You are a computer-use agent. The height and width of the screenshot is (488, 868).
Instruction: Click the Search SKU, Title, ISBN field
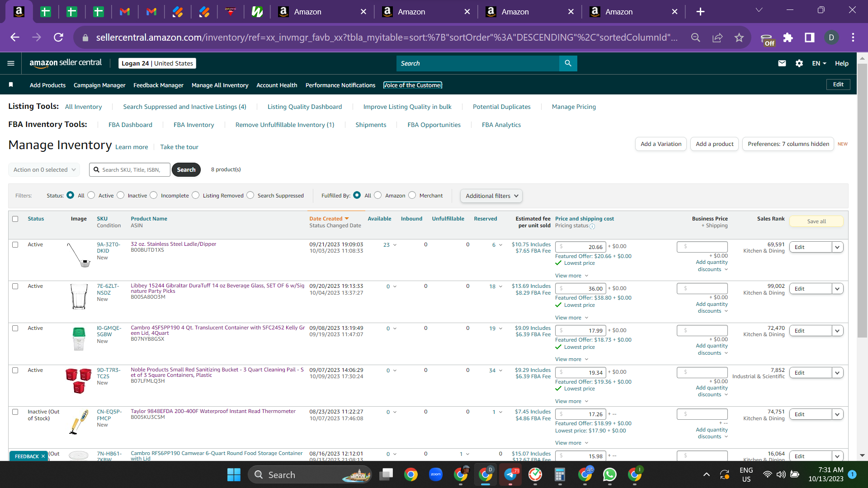tap(130, 169)
